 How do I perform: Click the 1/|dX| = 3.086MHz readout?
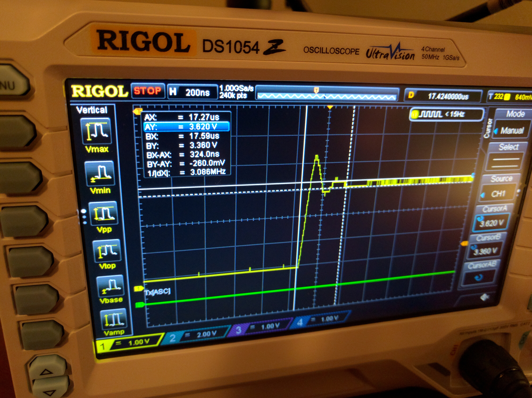[x=187, y=172]
